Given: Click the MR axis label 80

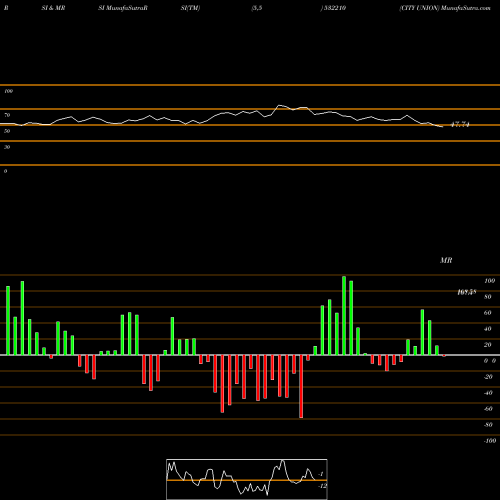Looking at the screenshot, I should pos(488,297).
